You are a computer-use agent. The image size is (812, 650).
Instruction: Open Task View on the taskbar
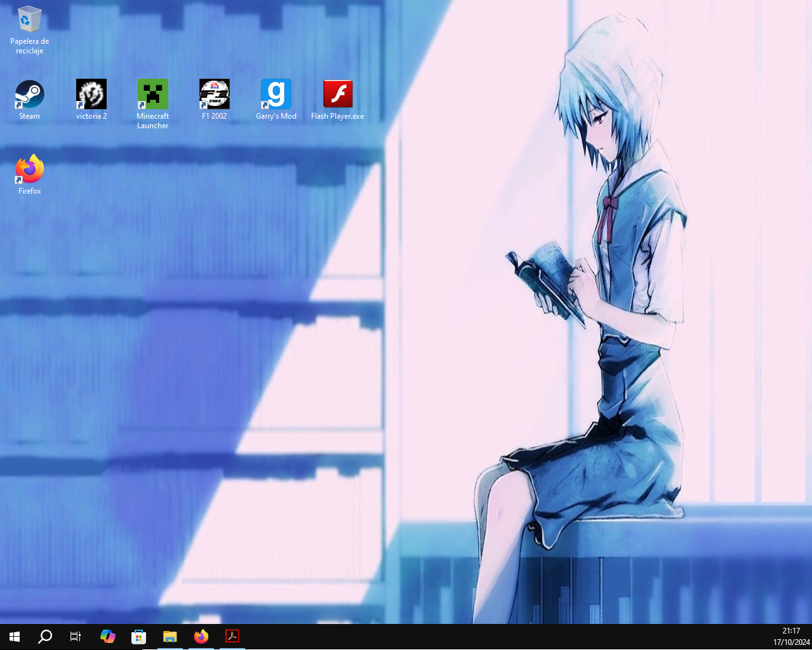point(76,637)
